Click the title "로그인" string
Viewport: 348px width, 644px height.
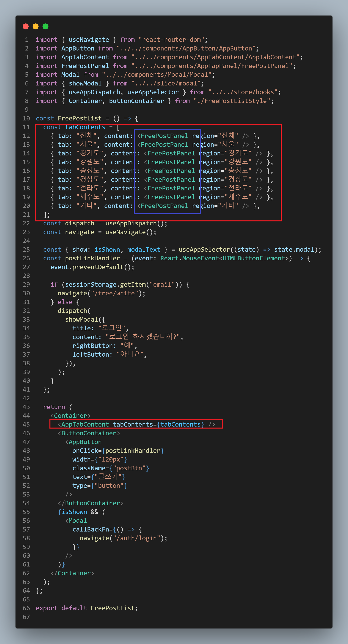112,328
